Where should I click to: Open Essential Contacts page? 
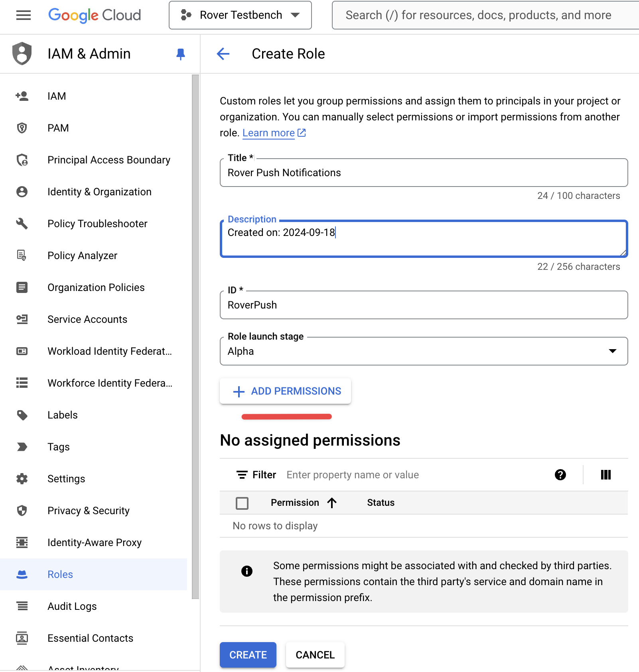coord(90,638)
